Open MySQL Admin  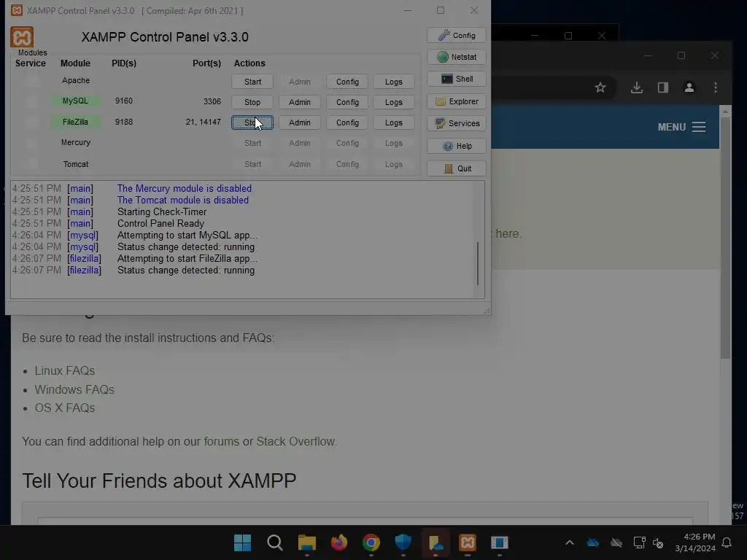[300, 102]
